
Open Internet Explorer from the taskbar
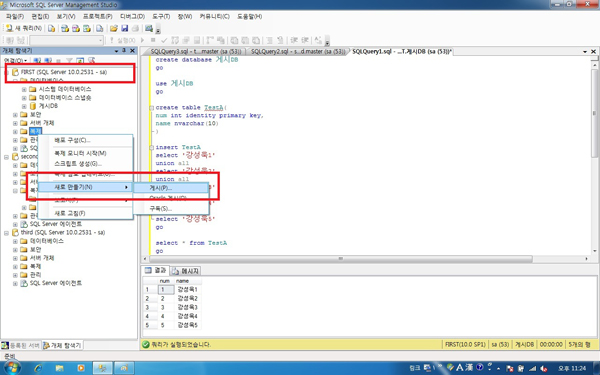point(38,368)
